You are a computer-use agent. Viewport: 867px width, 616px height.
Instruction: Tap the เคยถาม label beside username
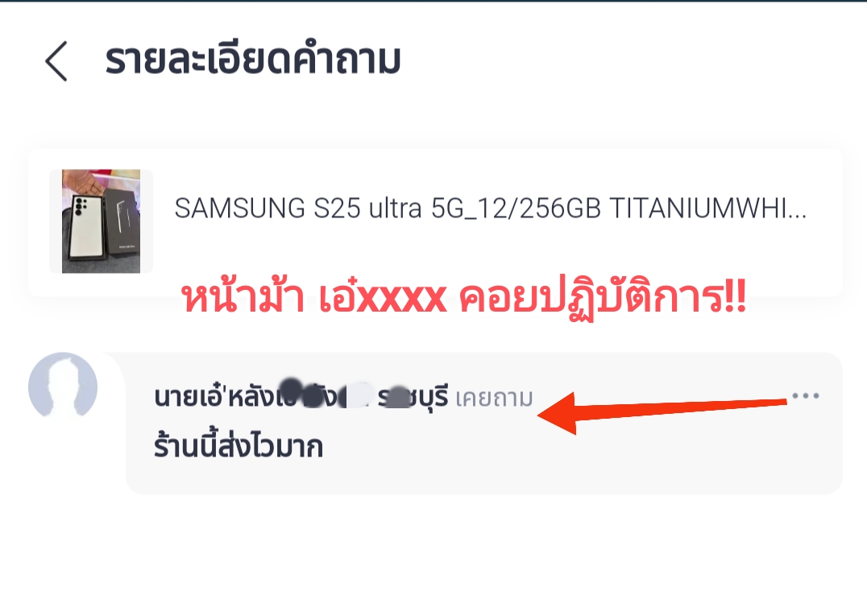click(494, 398)
